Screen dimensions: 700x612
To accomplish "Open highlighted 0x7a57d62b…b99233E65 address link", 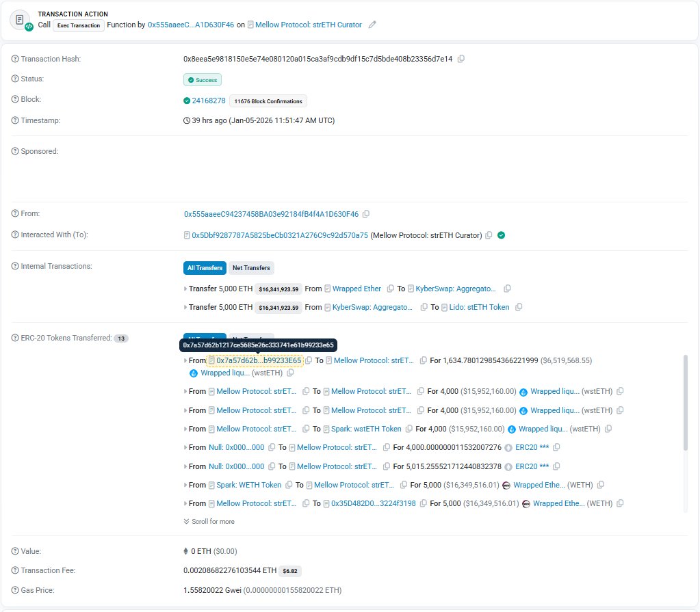I will (x=259, y=360).
